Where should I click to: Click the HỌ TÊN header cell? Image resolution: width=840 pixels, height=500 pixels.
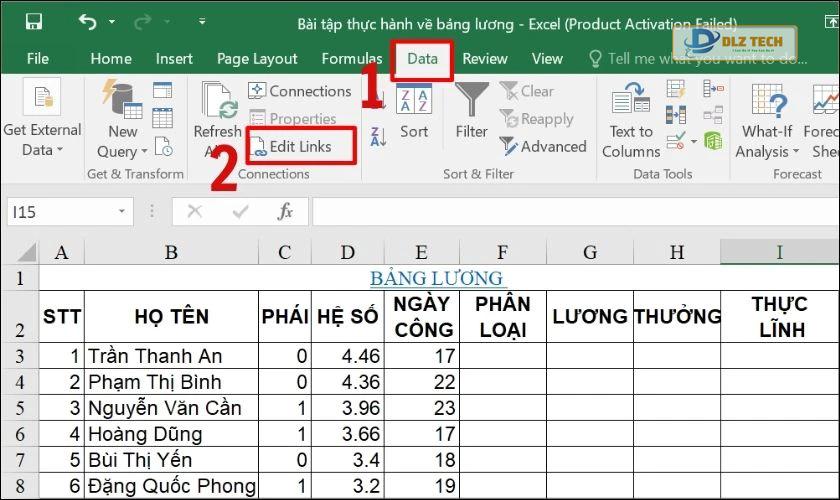click(x=171, y=317)
